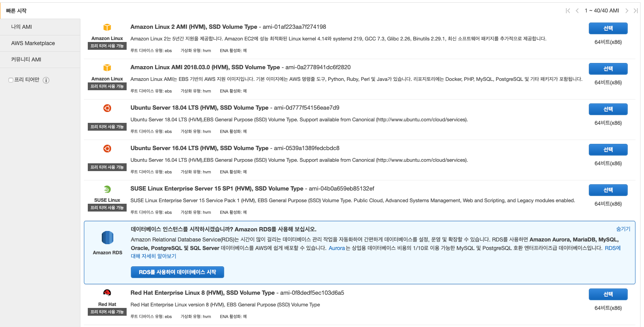The image size is (644, 327).
Task: Click Red Hat version 8 description text
Action: [x=225, y=305]
